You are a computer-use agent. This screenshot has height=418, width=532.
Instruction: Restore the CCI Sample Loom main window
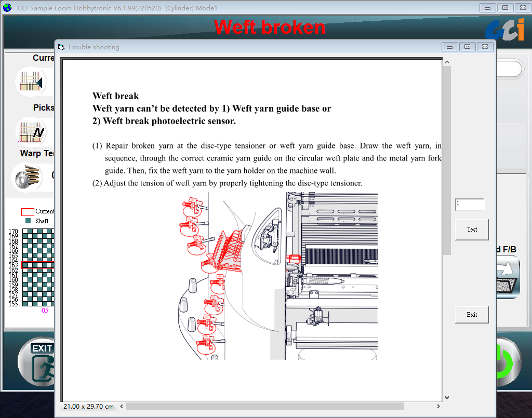tap(505, 8)
